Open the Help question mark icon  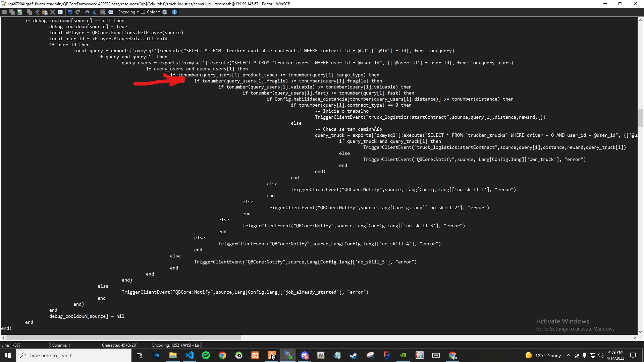point(174,12)
